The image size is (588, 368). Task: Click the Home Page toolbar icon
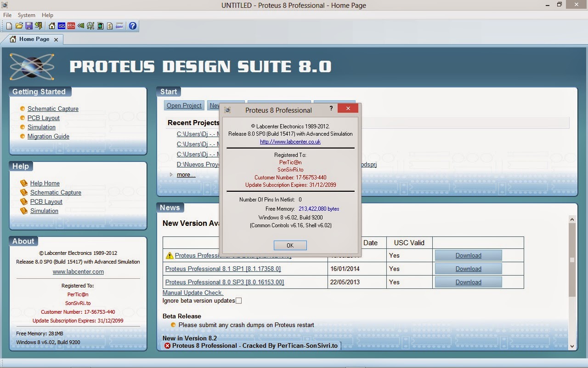(51, 26)
